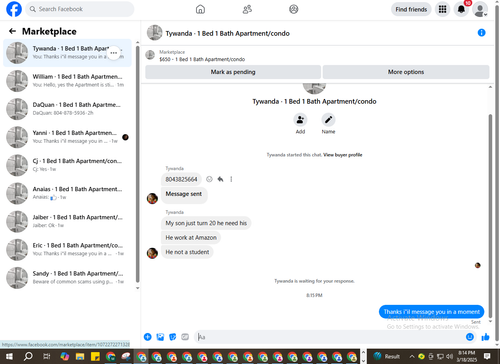Open the Facebook menu grid icon
Screen dimensions: 500x364
442,9
